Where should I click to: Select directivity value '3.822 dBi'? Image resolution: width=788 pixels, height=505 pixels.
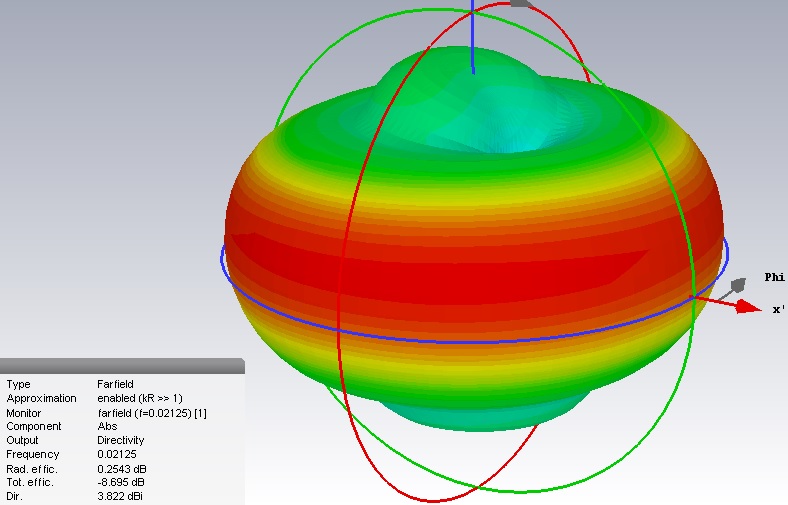tap(120, 496)
